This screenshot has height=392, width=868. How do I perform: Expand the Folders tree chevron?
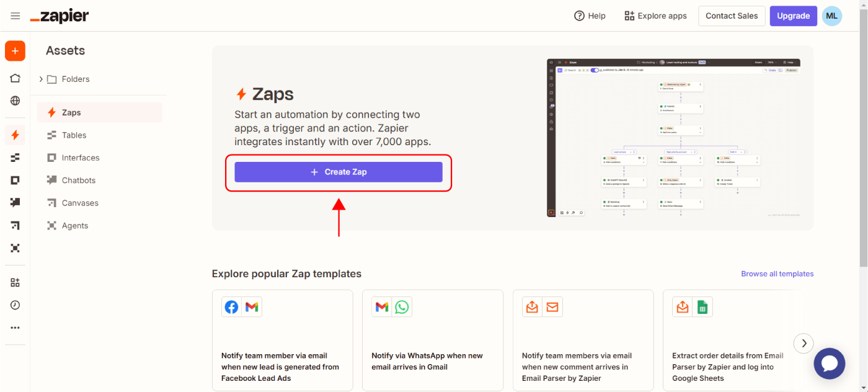[x=41, y=79]
